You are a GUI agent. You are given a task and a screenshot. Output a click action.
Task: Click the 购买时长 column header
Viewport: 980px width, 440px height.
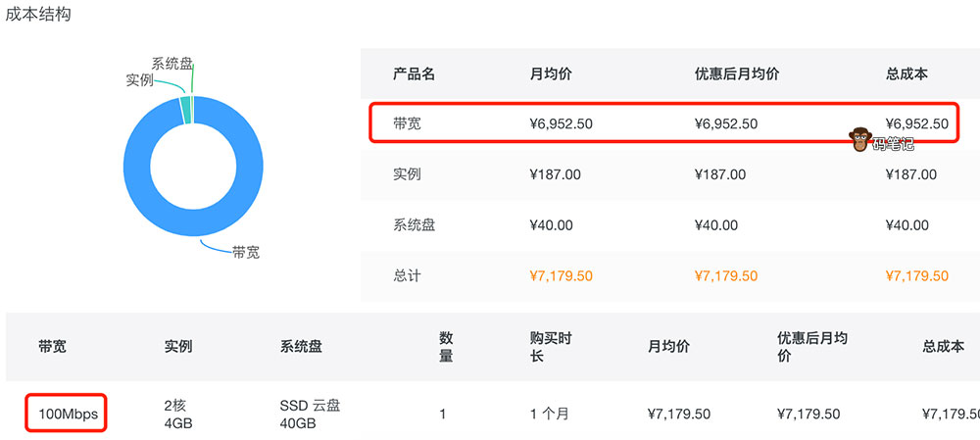(x=551, y=347)
